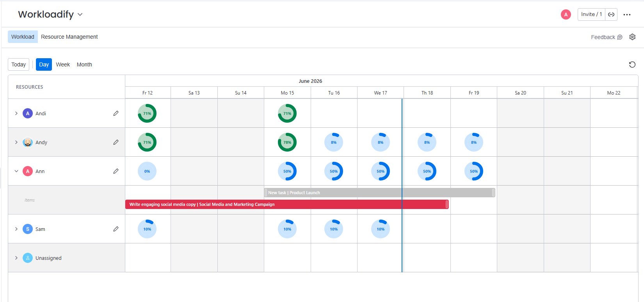Image resolution: width=644 pixels, height=302 pixels.
Task: Expand the Andi resource row
Action: [x=16, y=113]
